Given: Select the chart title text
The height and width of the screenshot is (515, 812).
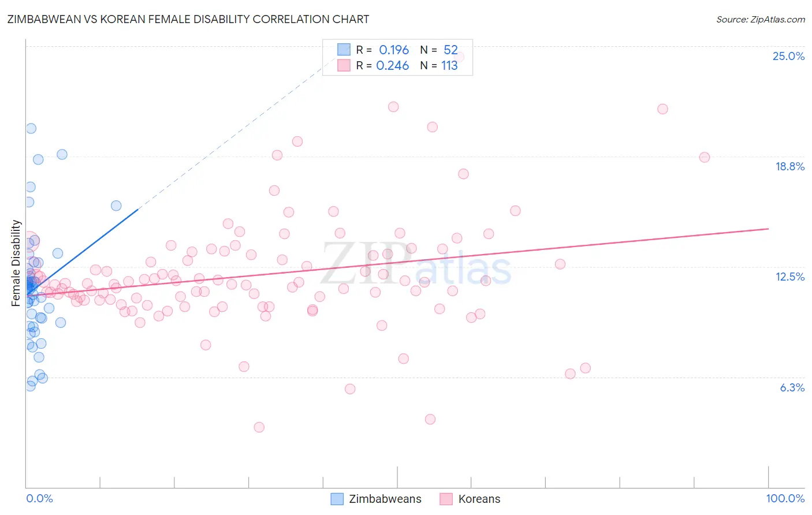Looking at the screenshot, I should click(188, 19).
